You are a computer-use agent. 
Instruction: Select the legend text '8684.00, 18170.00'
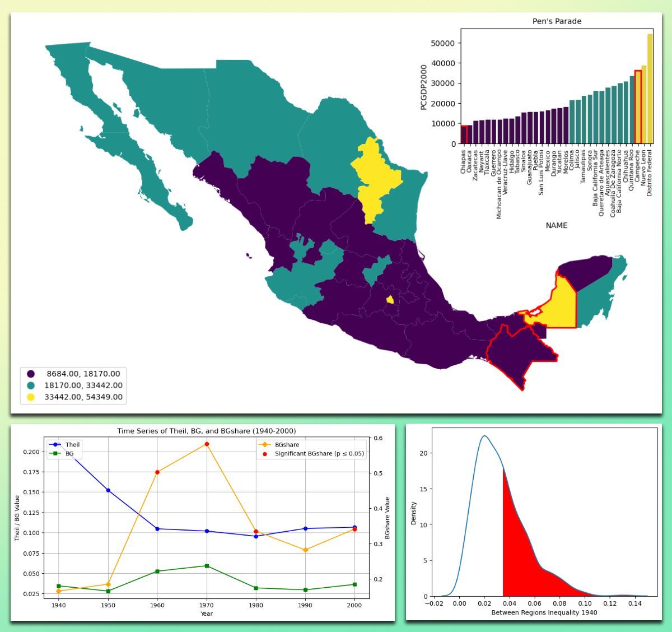83,374
